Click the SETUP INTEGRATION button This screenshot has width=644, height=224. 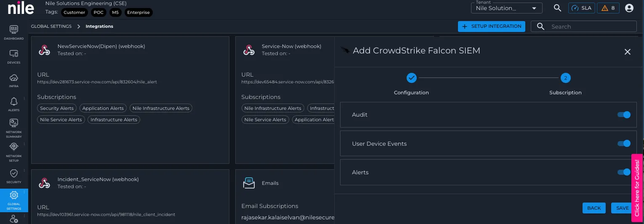(492, 26)
